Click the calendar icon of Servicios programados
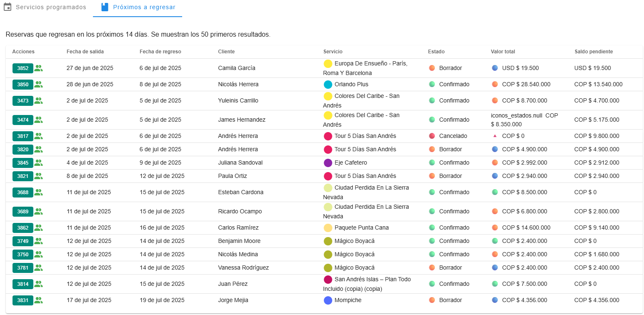The width and height of the screenshot is (644, 315). [x=8, y=7]
